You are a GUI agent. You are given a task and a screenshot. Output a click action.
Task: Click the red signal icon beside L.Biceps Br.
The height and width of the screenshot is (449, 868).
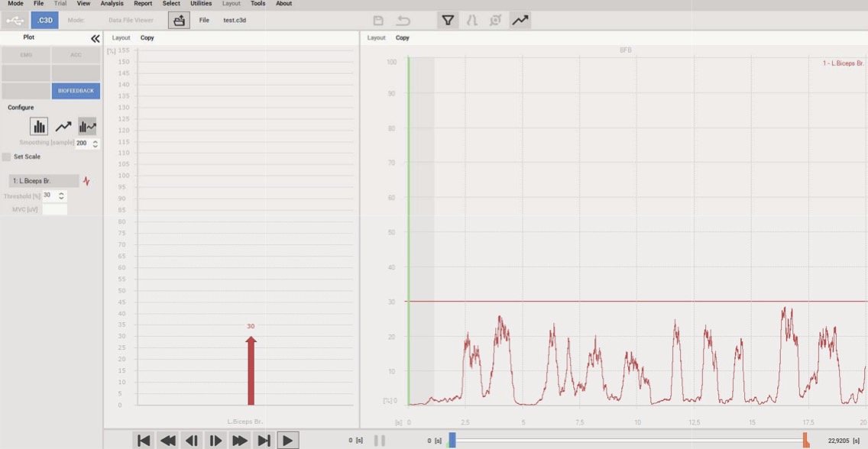pos(86,182)
